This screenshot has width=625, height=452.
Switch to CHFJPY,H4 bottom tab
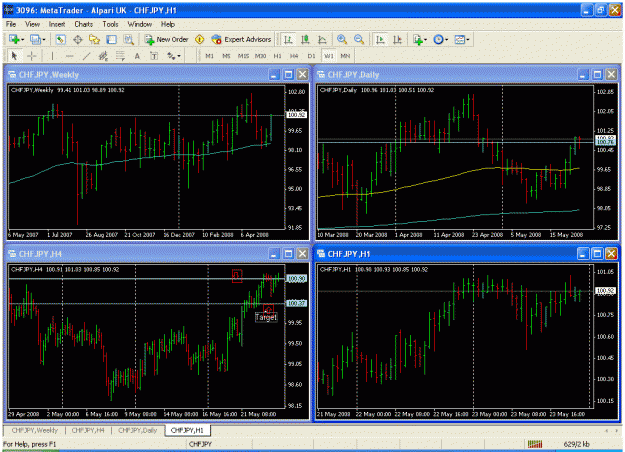tap(88, 430)
